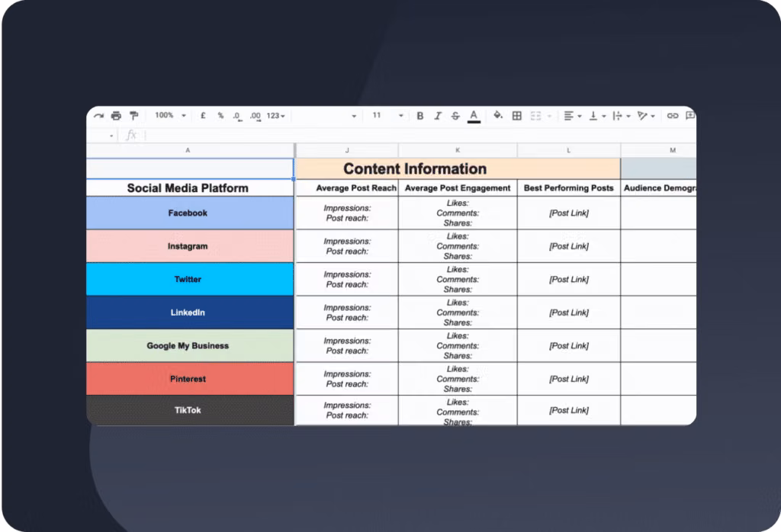Format as currency with pound icon
This screenshot has height=532, width=781.
click(x=203, y=116)
